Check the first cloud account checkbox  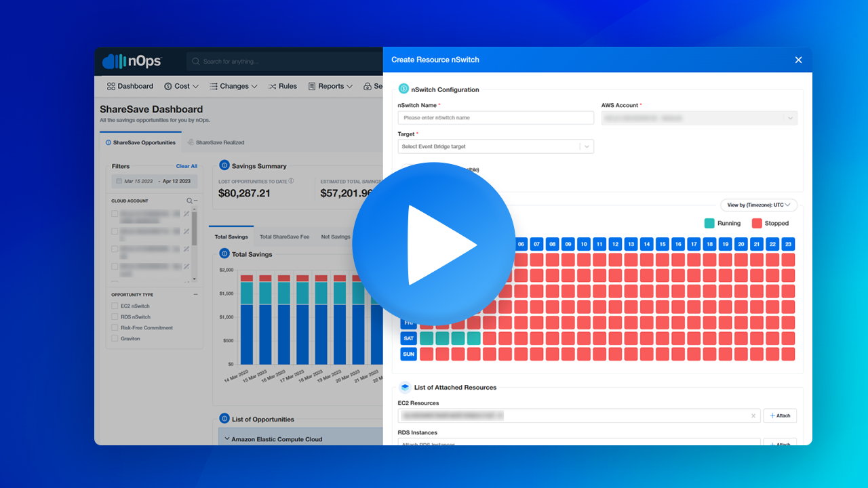115,213
